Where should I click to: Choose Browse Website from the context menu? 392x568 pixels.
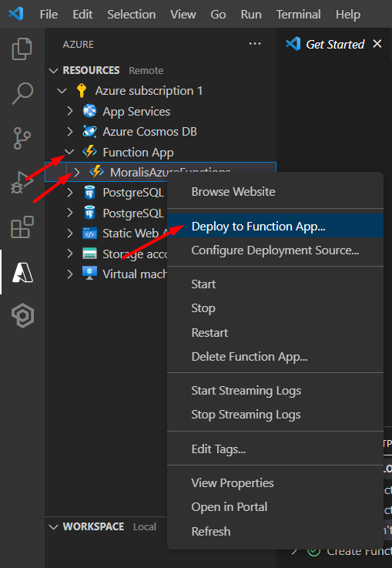point(275,192)
